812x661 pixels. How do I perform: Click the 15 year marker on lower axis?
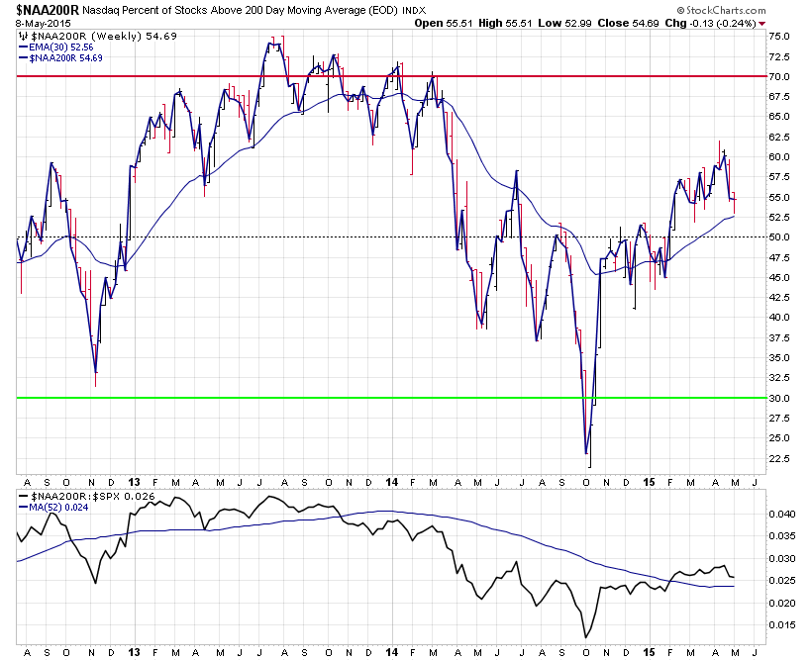click(649, 652)
